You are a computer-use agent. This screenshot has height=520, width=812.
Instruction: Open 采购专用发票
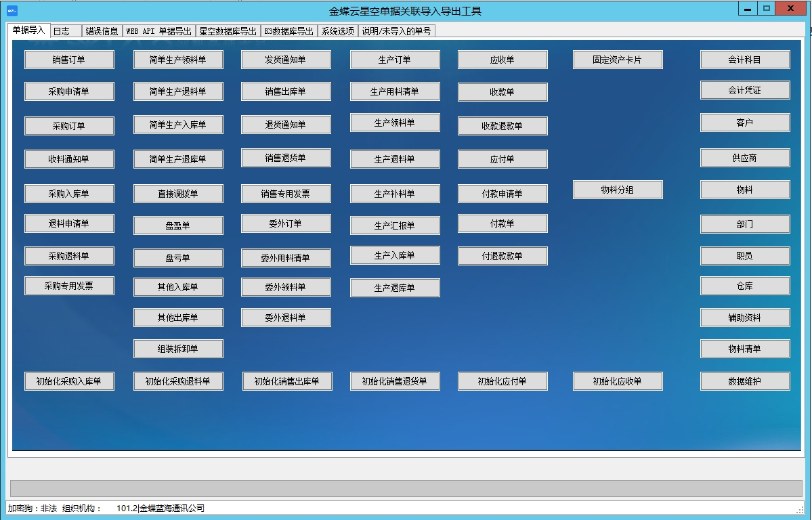[x=69, y=286]
